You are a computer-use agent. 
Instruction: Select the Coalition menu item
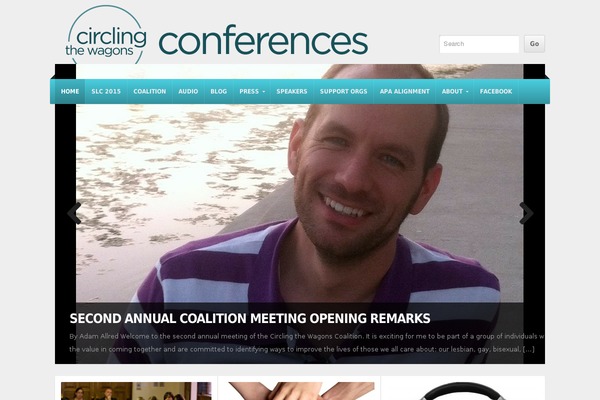coord(150,91)
